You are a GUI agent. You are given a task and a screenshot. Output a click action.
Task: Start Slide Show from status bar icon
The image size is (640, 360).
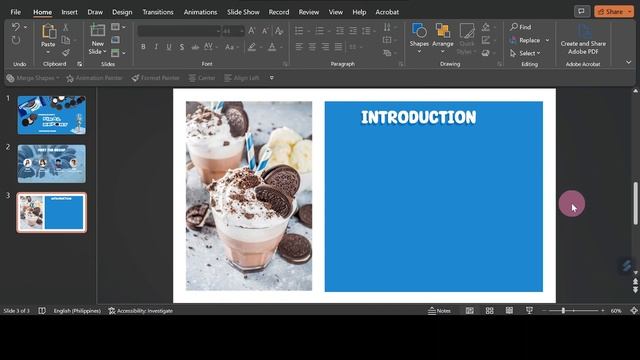coord(529,311)
